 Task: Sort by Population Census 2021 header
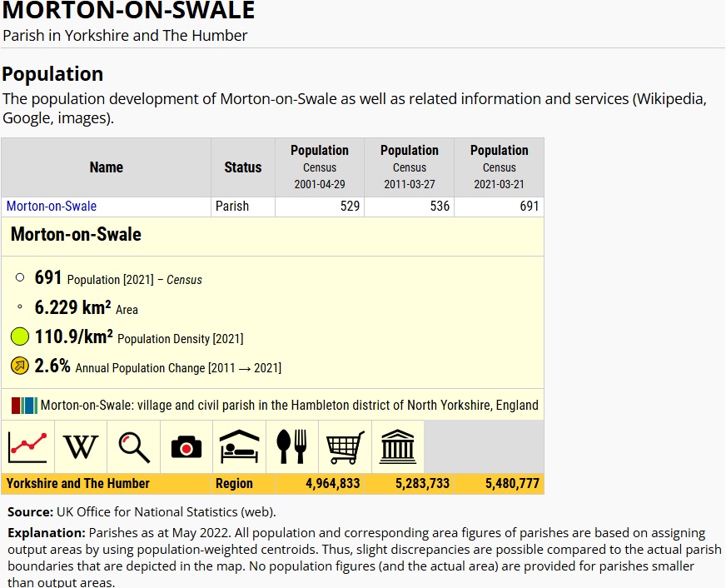click(x=500, y=167)
